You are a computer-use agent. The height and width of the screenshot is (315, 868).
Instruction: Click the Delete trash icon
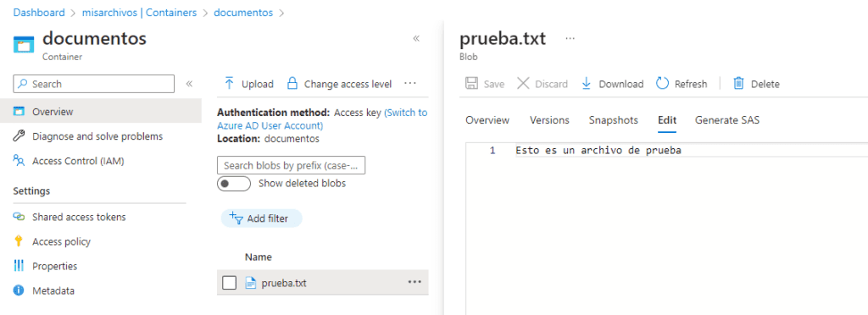738,84
